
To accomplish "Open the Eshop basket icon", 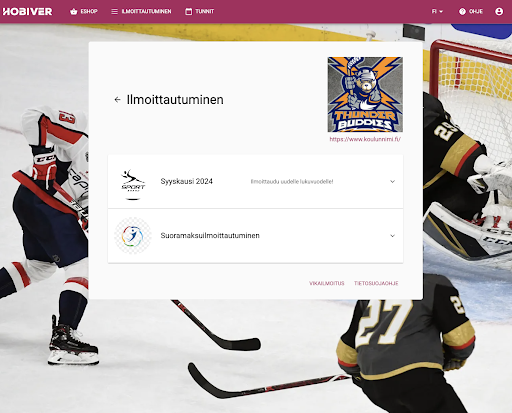I will [x=74, y=12].
